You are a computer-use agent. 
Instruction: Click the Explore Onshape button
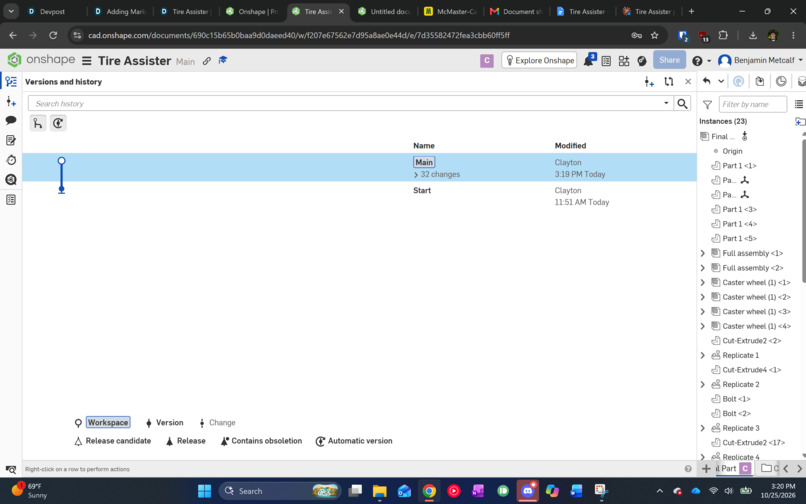pos(539,60)
